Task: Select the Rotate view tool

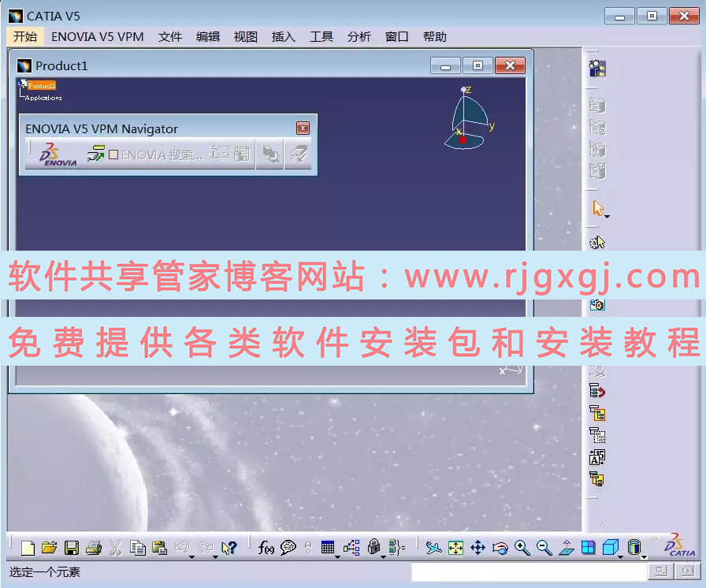Action: [x=500, y=548]
